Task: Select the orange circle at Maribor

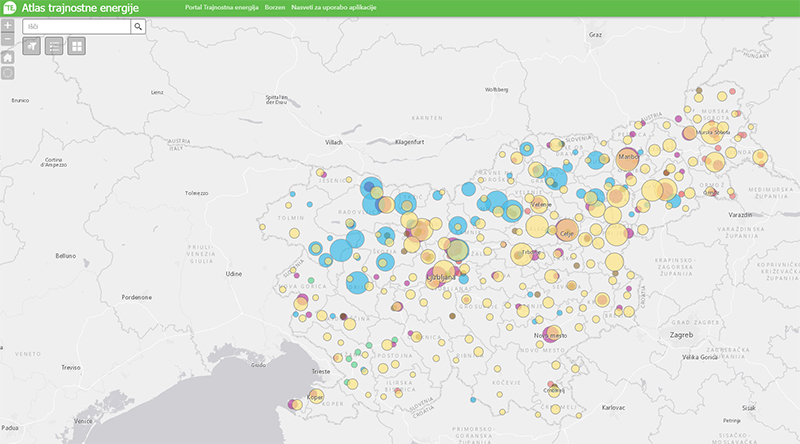Action: (628, 157)
